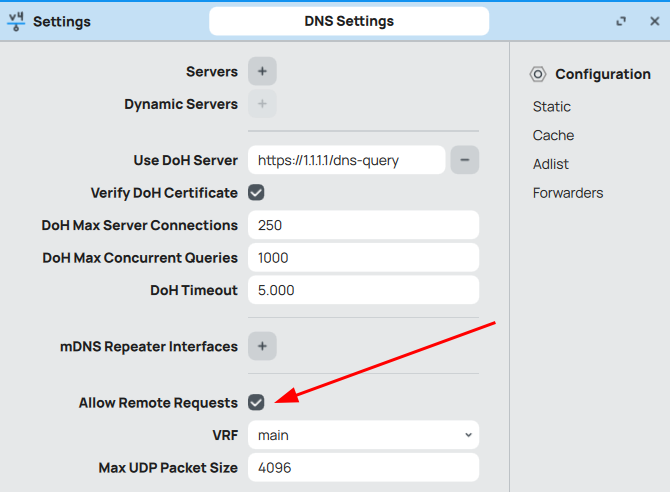Click the Settings icon in title bar

tap(17, 21)
